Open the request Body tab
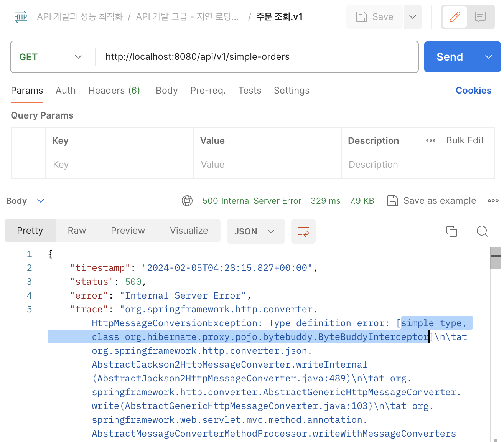The image size is (504, 442). (167, 91)
